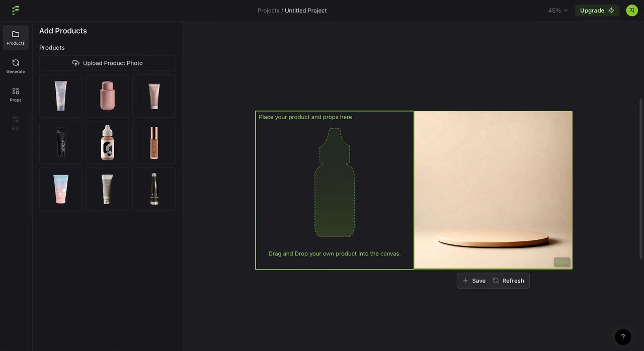Open the 45% zoom level dropdown
Screen dimensions: 644x351
pyautogui.click(x=558, y=11)
